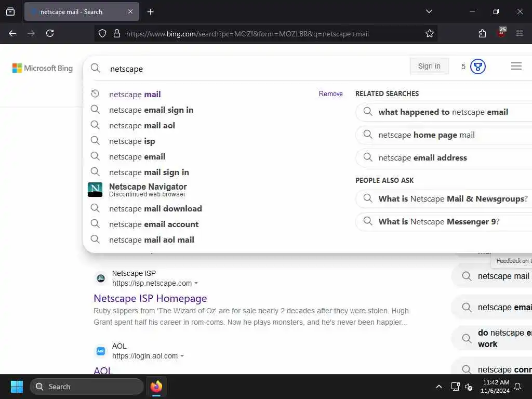The image size is (532, 399).
Task: Click related search 'what happened to netscape email'
Action: coord(444,112)
